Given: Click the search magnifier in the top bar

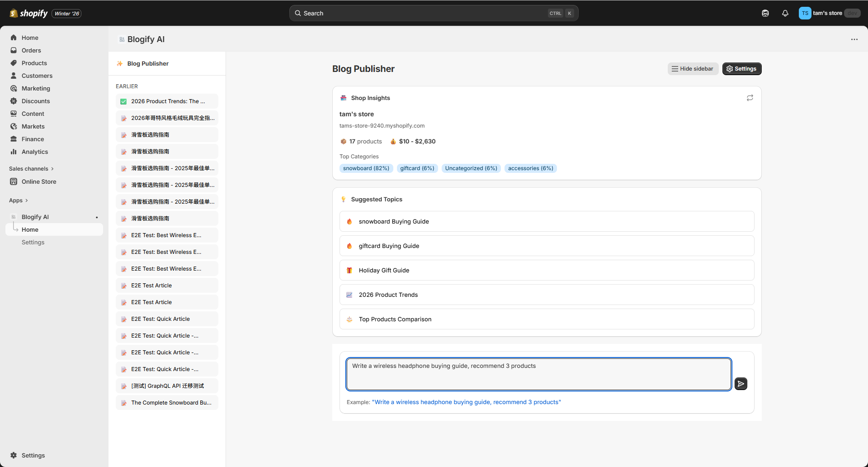Looking at the screenshot, I should [298, 13].
